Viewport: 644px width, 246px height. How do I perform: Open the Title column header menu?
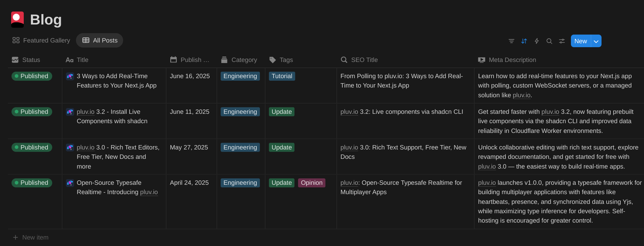(77, 60)
